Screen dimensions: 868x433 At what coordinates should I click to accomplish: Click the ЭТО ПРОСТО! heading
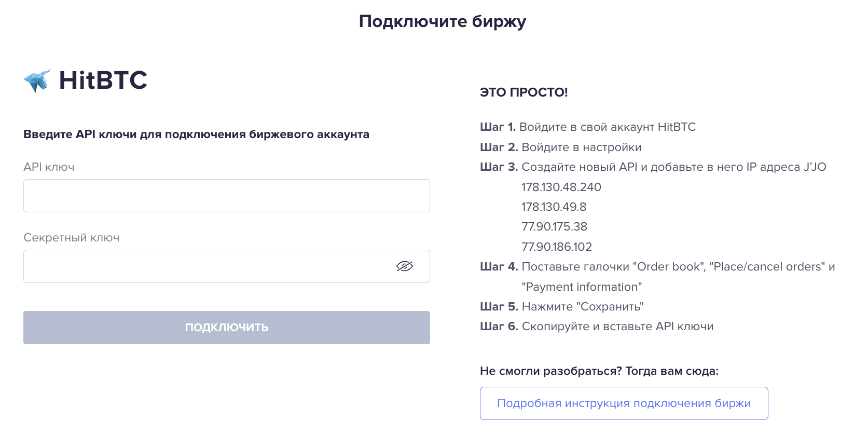pos(524,92)
